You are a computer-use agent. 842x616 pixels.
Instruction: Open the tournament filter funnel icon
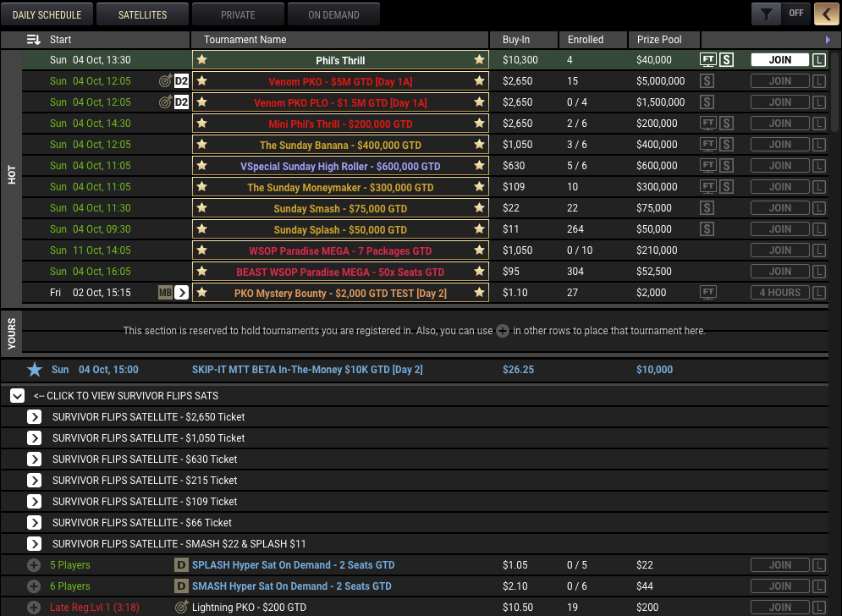coord(767,14)
